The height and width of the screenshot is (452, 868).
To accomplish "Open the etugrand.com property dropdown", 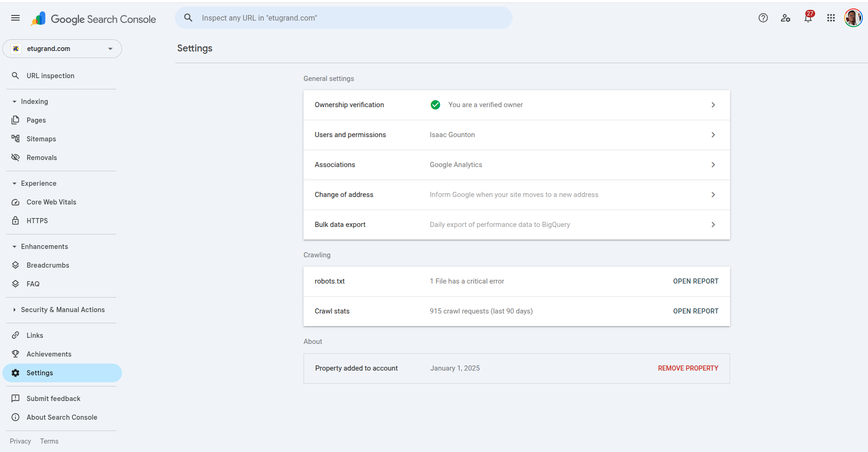I will point(62,49).
